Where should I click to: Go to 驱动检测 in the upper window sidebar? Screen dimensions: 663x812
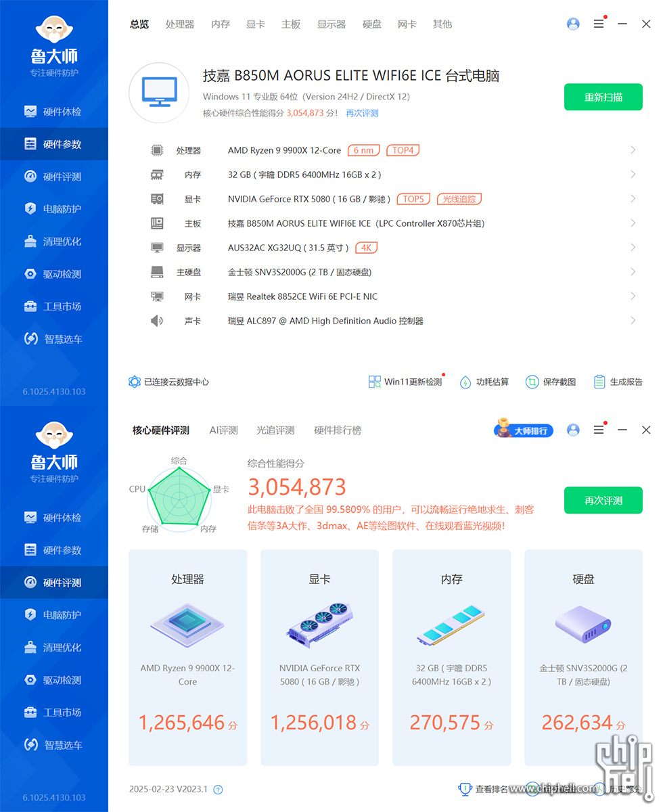point(54,274)
